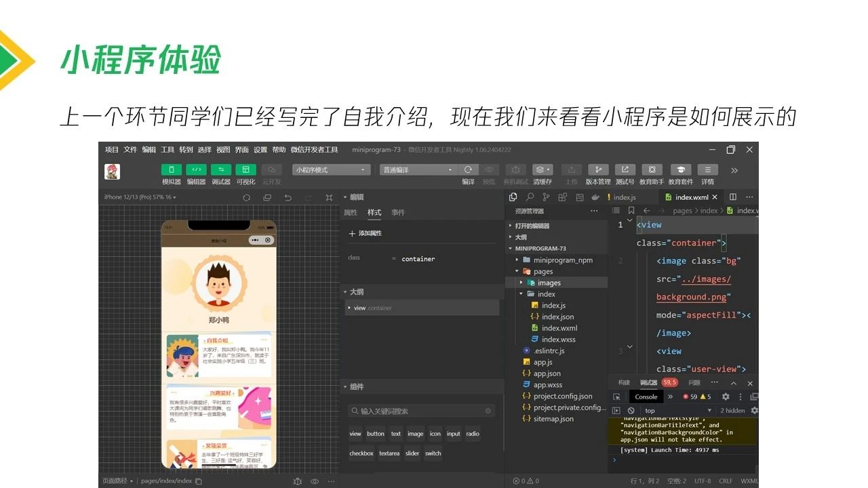Click the fit-to-screen icon above simulator
This screenshot has height=488, width=868.
coord(329,197)
